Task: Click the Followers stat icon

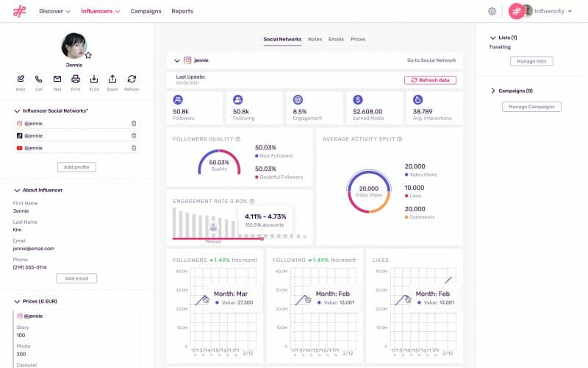Action: [178, 100]
